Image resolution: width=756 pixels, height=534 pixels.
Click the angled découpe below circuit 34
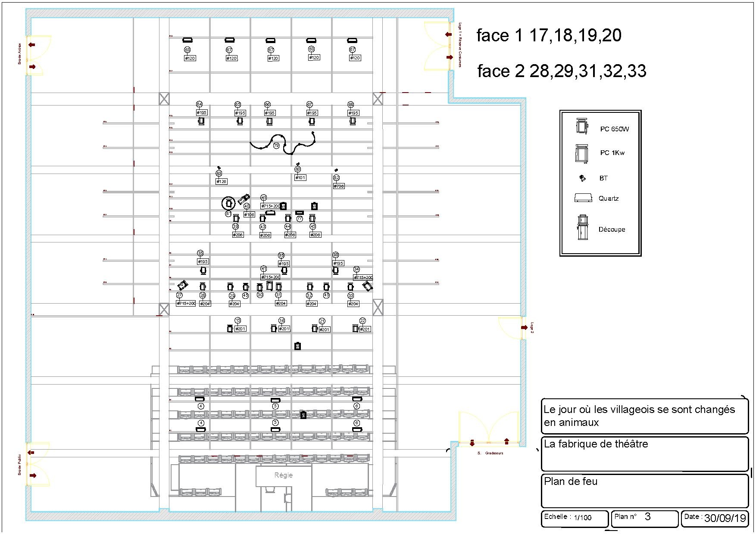[368, 286]
